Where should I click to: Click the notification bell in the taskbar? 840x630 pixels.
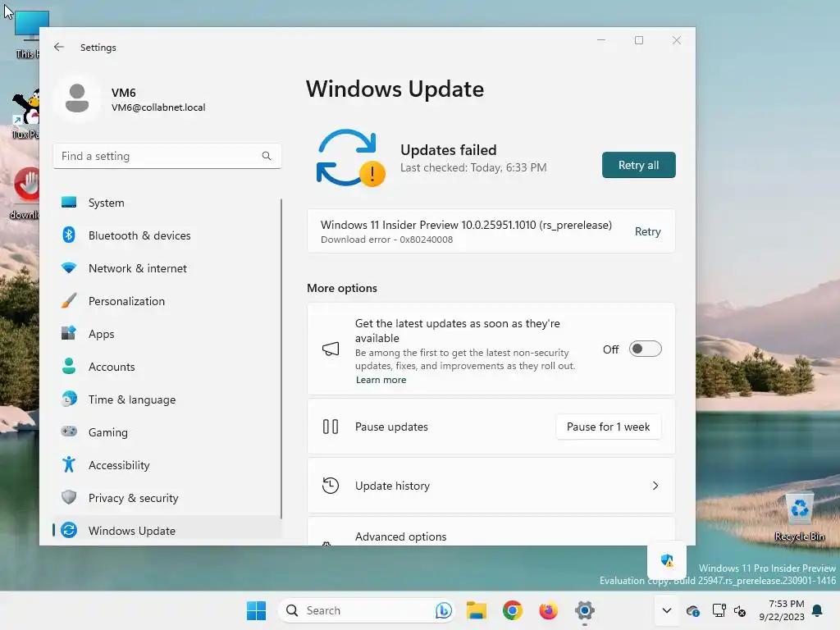(817, 610)
